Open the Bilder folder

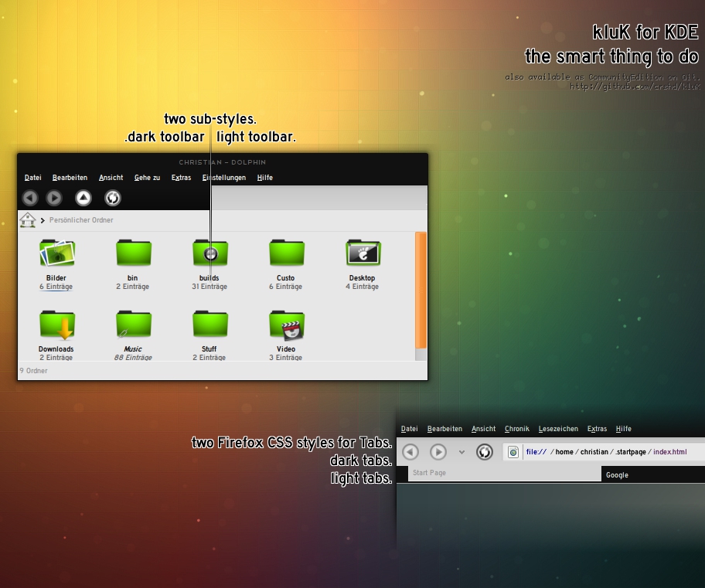[56, 253]
